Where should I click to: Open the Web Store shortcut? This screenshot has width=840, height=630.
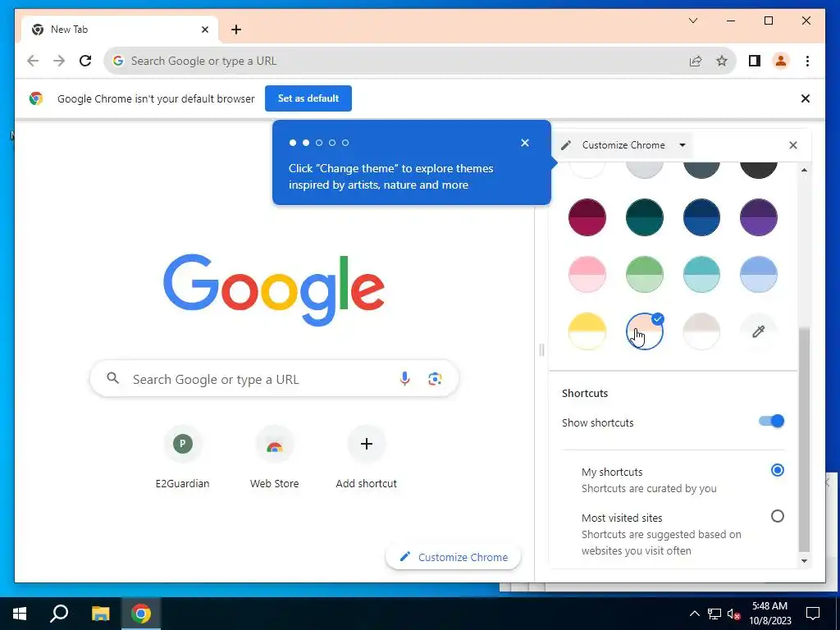pyautogui.click(x=274, y=457)
